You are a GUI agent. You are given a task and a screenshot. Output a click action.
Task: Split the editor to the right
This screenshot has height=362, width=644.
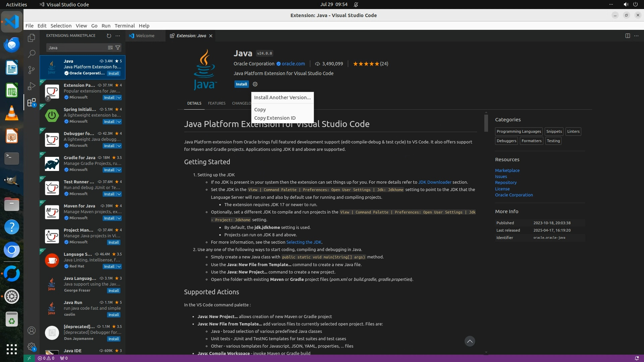point(628,36)
